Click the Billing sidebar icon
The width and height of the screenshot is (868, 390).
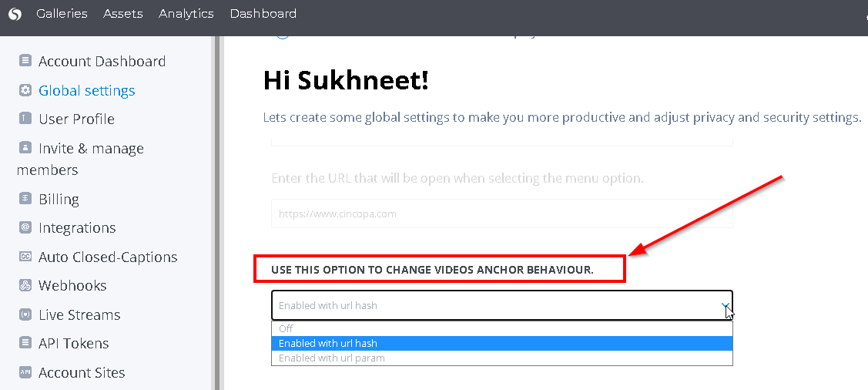pyautogui.click(x=25, y=198)
